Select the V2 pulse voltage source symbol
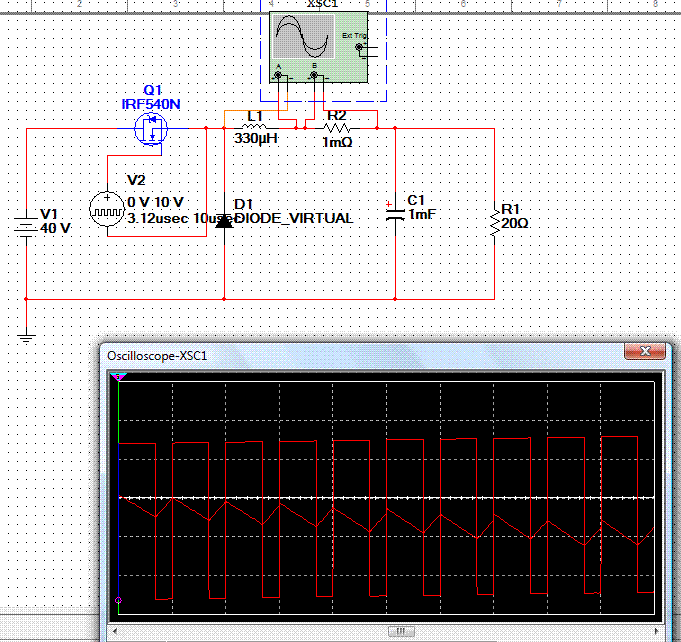 click(x=107, y=209)
